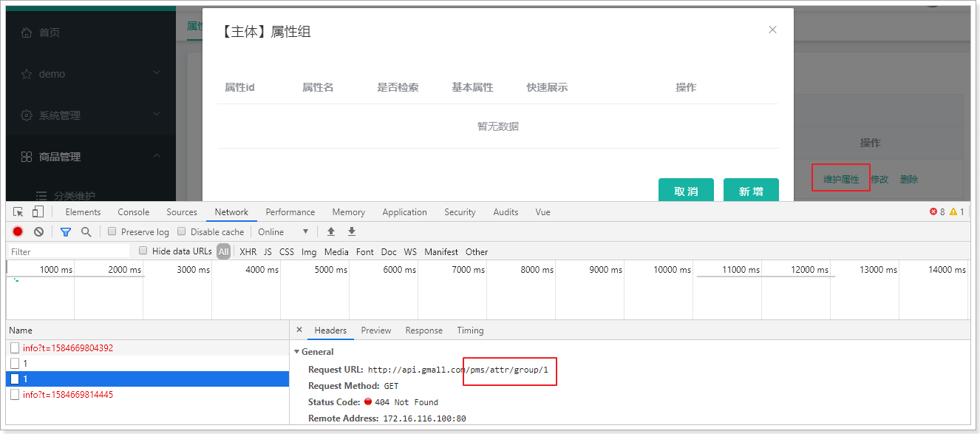This screenshot has width=980, height=434.
Task: Check the Disable cache option
Action: pos(182,231)
